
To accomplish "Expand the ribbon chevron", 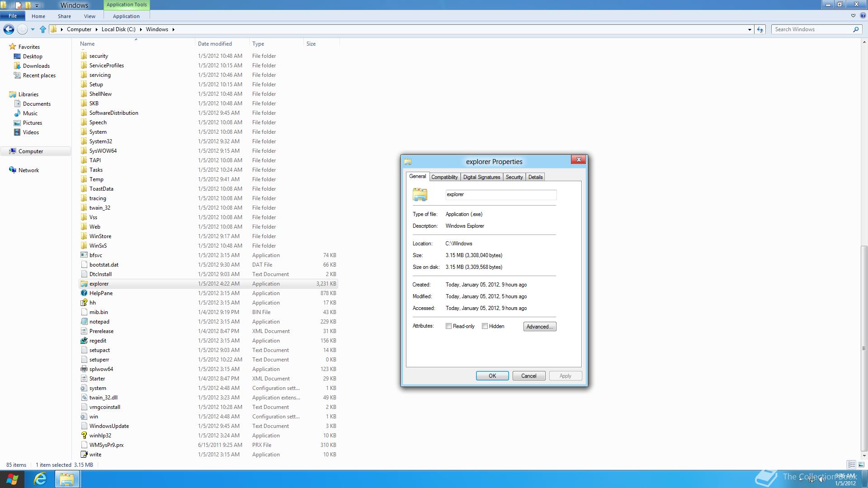I will click(853, 15).
